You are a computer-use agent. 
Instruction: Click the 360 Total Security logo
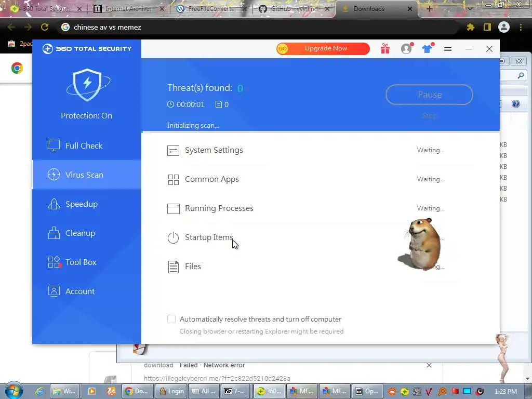pos(87,49)
